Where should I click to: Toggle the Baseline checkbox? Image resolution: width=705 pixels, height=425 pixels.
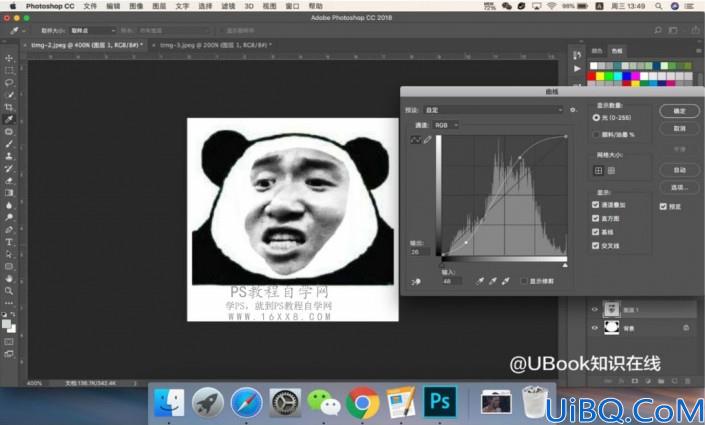pyautogui.click(x=596, y=232)
